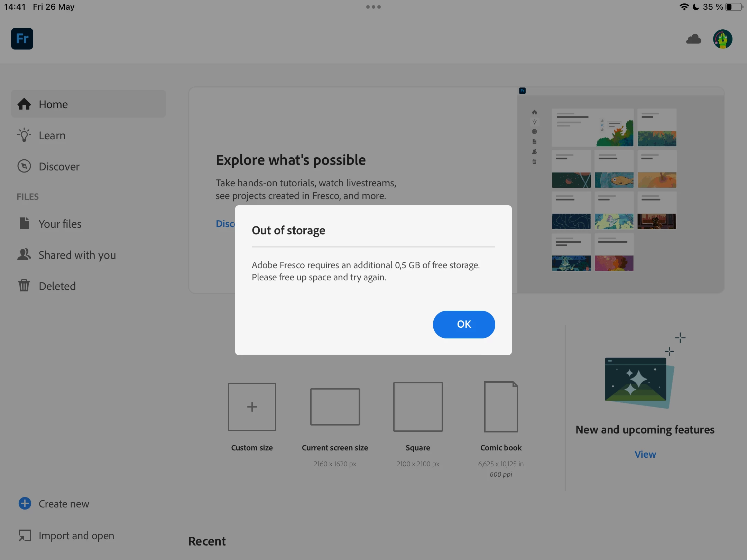This screenshot has height=560, width=747.
Task: Tap the three-dot multitasking menu
Action: pyautogui.click(x=373, y=7)
